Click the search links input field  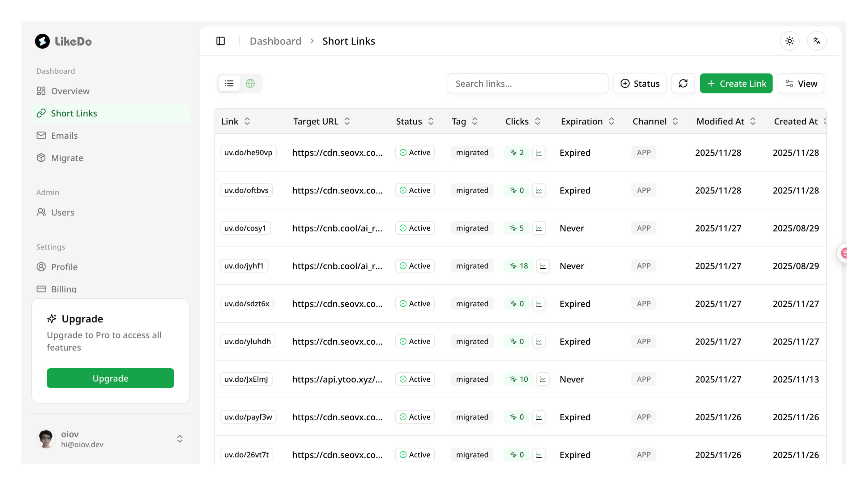point(527,83)
